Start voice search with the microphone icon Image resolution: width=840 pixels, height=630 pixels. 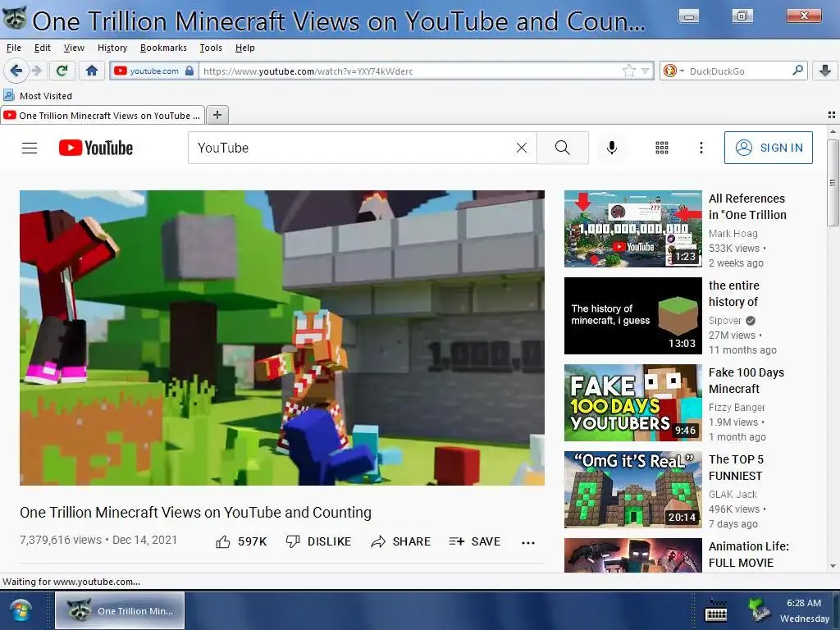[611, 148]
